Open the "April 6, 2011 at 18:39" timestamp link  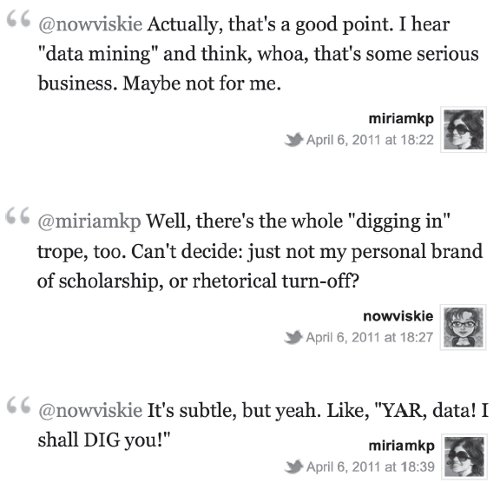coord(370,467)
